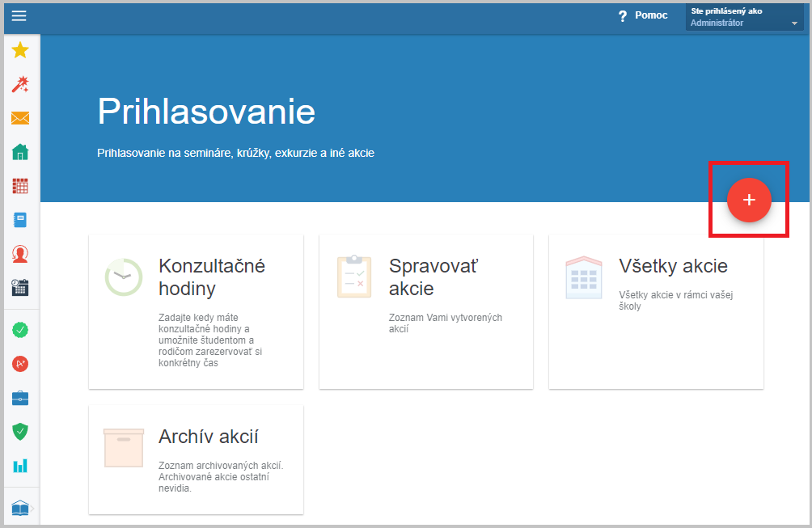Click subtitle 'Prihlasovanie na semináre, krúžky, exkurzie a iné akcie'

(235, 153)
